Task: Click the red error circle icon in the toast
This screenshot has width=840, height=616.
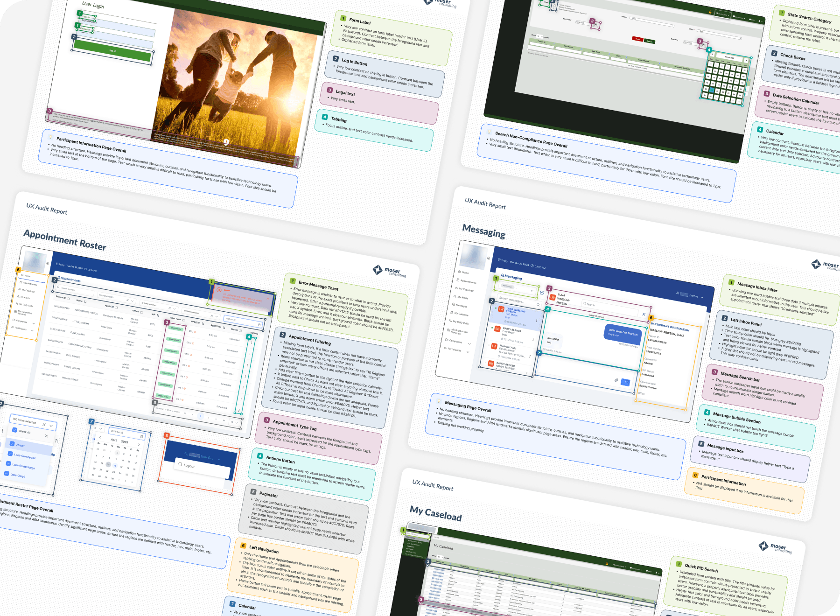Action: coord(219,290)
